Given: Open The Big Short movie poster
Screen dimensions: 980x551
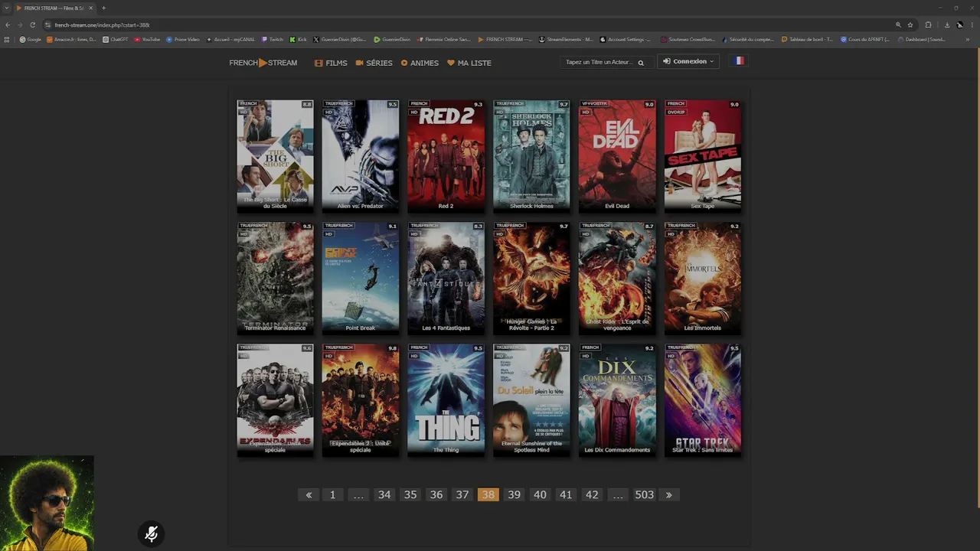Looking at the screenshot, I should coord(275,155).
